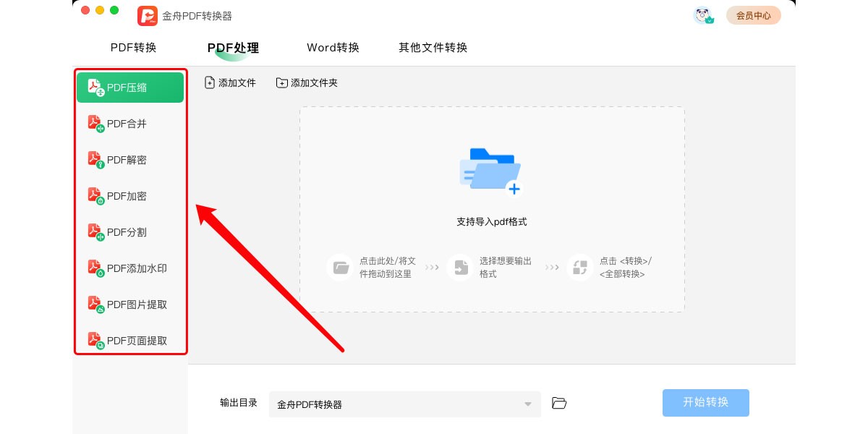Image resolution: width=868 pixels, height=434 pixels.
Task: Select the PDF页面提取 icon
Action: point(95,341)
